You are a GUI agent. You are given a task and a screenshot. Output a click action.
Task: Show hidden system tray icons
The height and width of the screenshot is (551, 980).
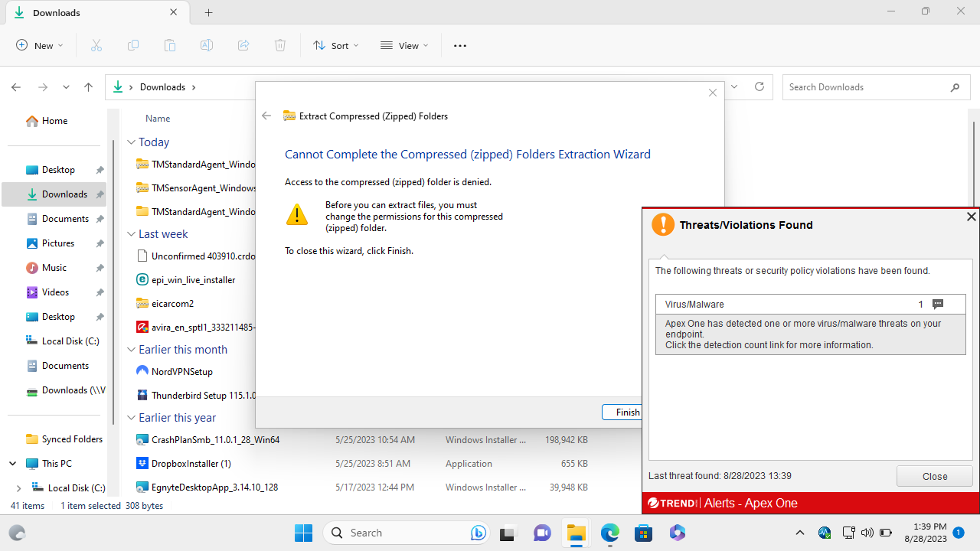(800, 533)
